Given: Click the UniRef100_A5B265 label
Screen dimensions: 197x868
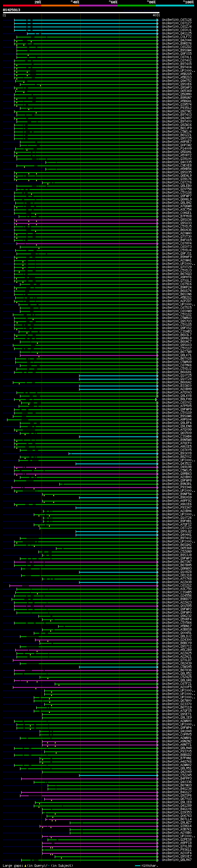Looking at the screenshot, I should (x=177, y=74).
